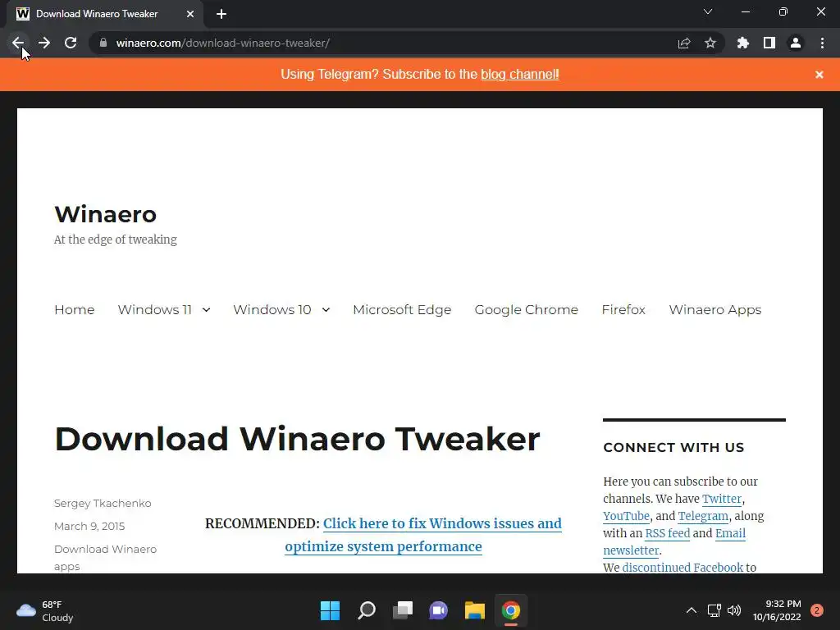Screen dimensions: 840x630
Task: Click the March 9, 2015 post date
Action: (x=89, y=526)
